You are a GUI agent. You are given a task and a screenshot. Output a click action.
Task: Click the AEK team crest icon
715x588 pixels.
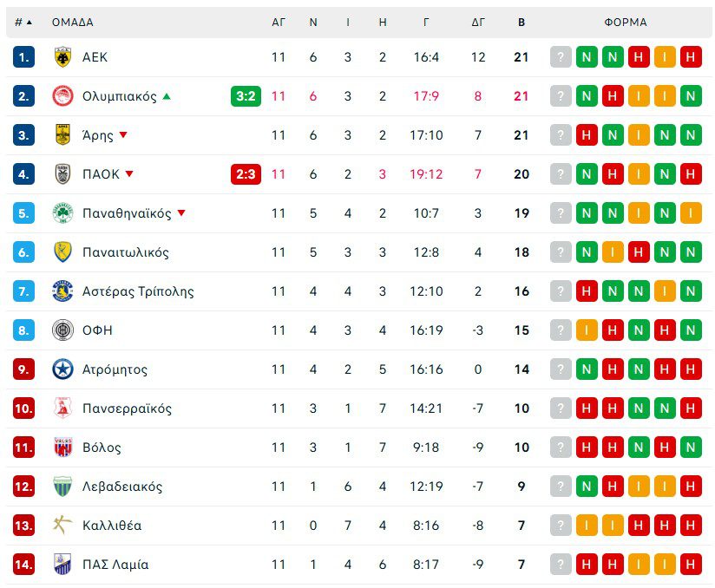click(62, 57)
